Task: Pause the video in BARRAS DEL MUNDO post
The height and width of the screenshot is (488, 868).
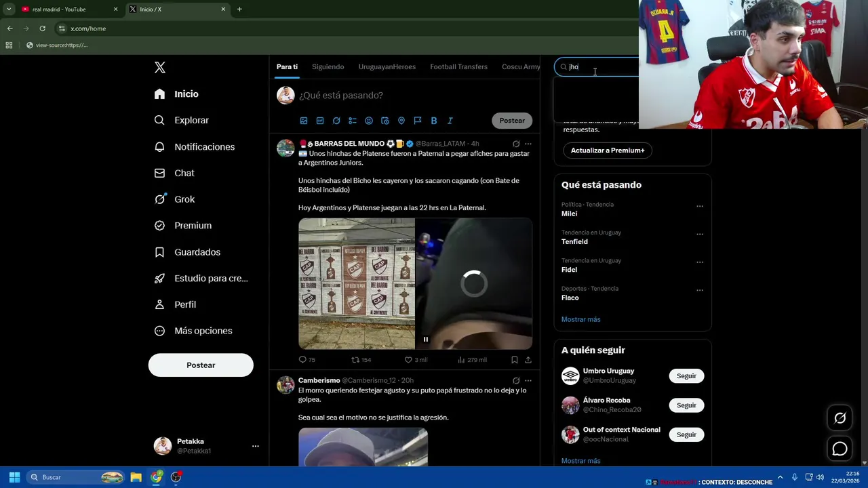Action: point(426,340)
